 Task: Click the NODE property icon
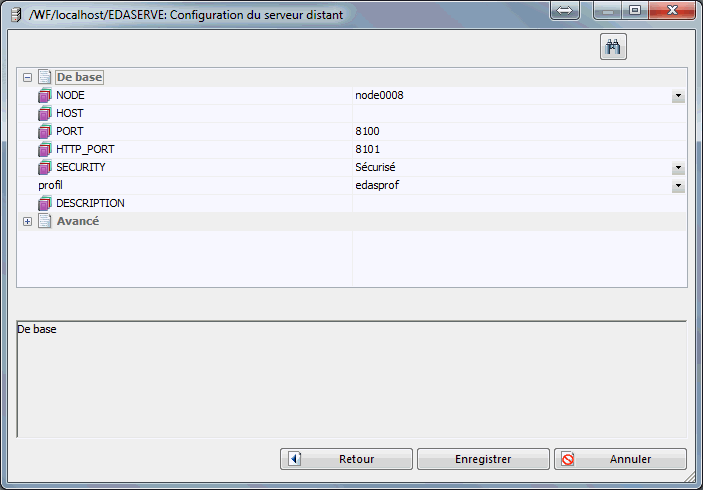tap(44, 95)
